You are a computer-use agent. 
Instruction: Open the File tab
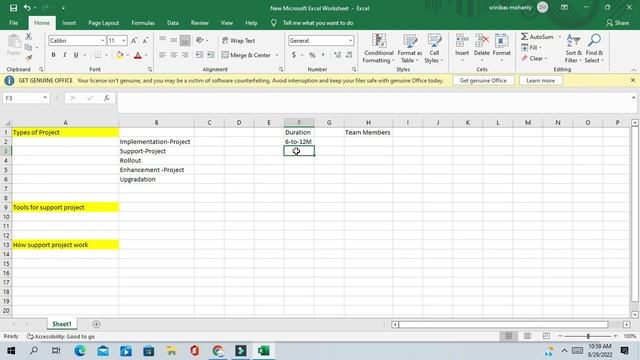coord(13,23)
